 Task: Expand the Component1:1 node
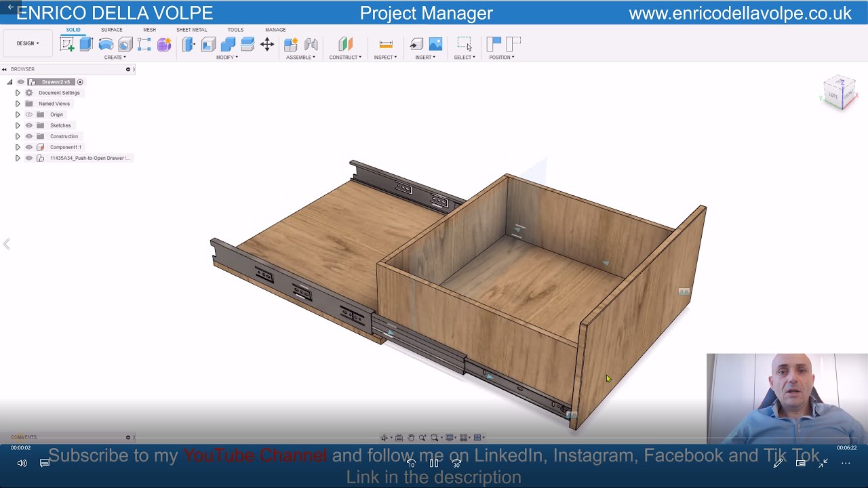18,147
